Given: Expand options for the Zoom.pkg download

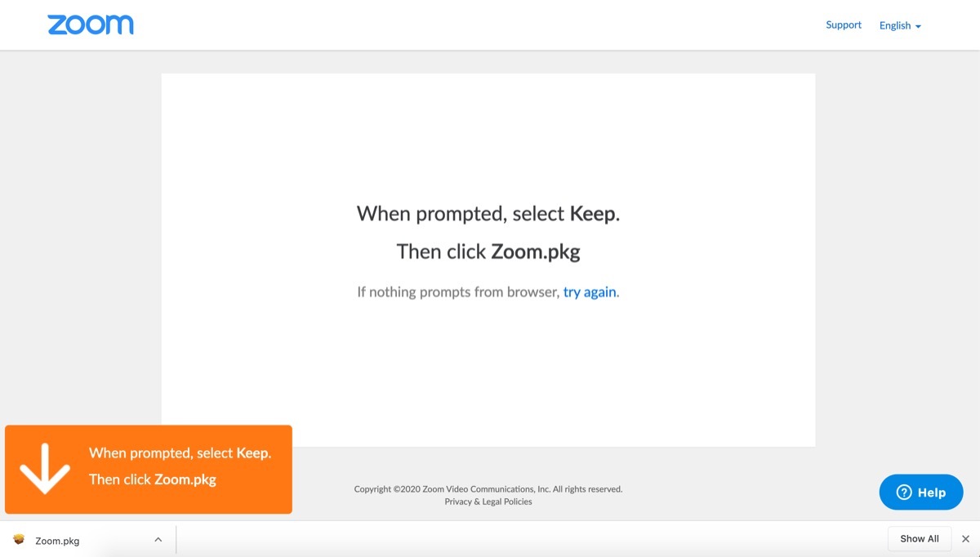Looking at the screenshot, I should point(158,540).
